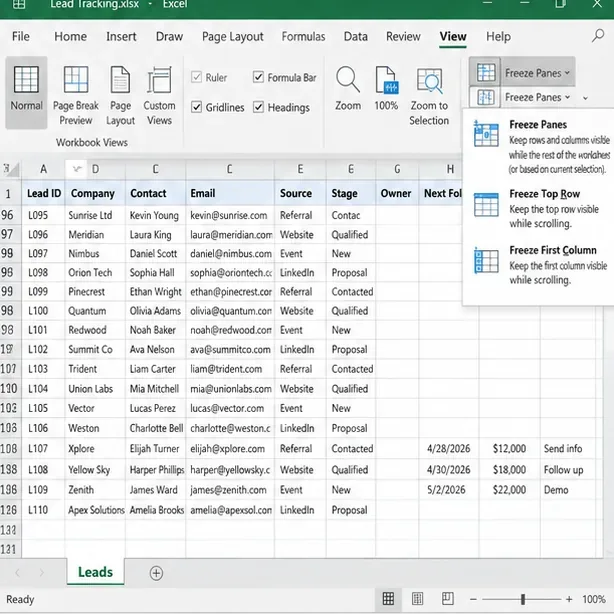This screenshot has width=614, height=614.
Task: Open the Zoom dialog magnifier
Action: [x=348, y=88]
